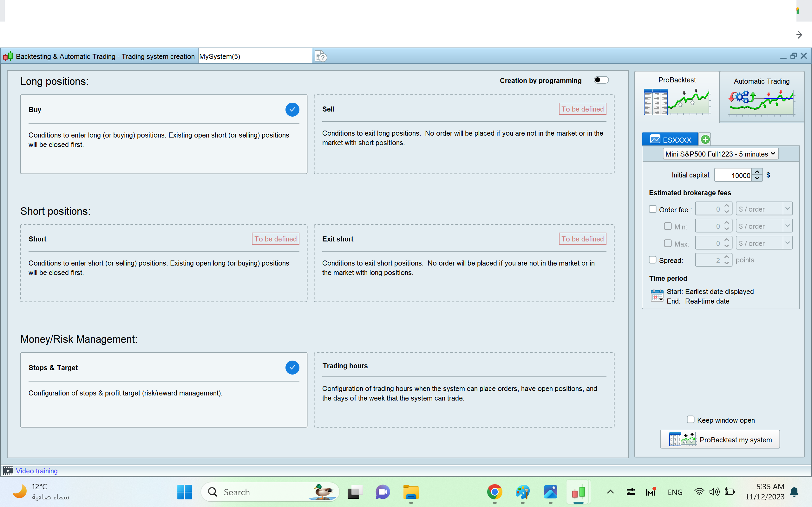Expand Order fee unit dropdown

coord(787,209)
